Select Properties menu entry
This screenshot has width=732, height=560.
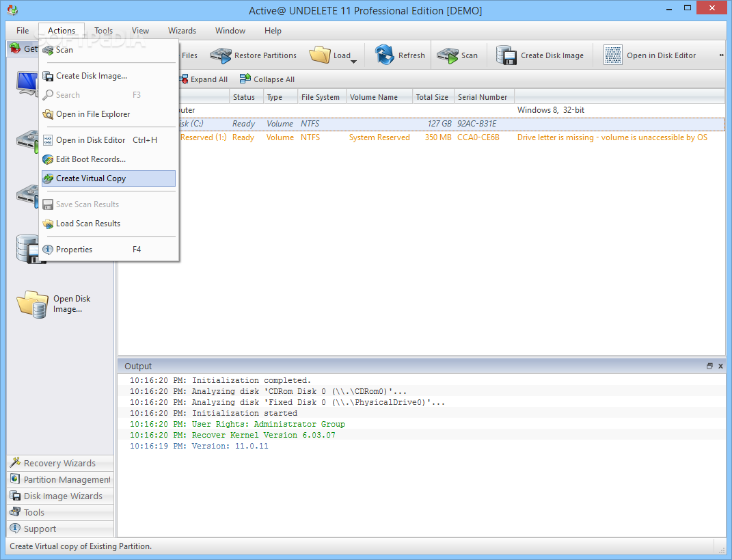coord(109,250)
